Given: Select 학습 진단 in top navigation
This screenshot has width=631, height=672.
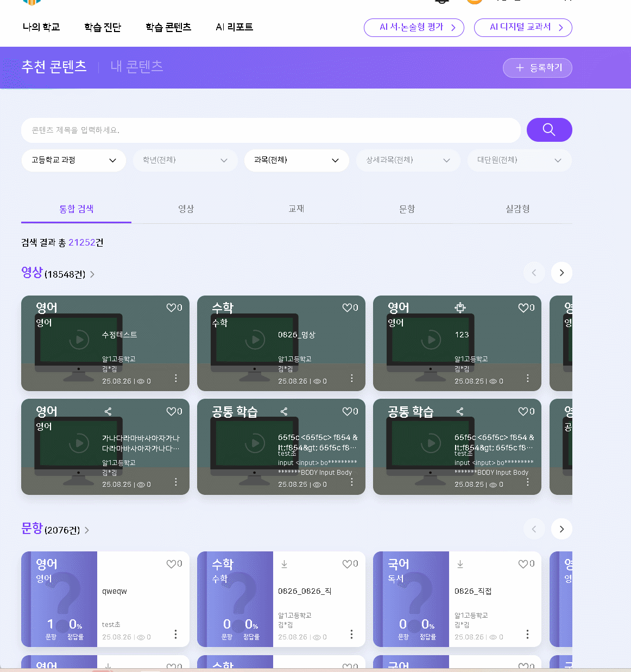Looking at the screenshot, I should tap(103, 27).
